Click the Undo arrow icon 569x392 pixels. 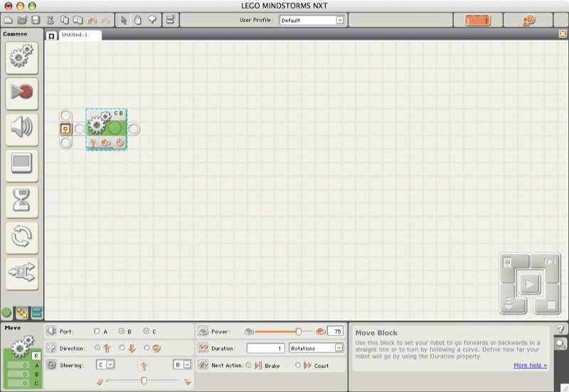[92, 20]
